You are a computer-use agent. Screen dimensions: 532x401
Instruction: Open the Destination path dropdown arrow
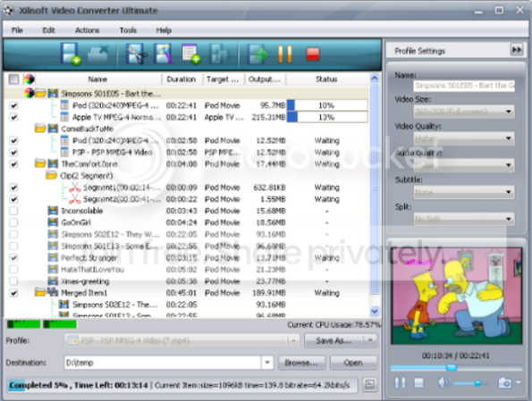coord(267,363)
